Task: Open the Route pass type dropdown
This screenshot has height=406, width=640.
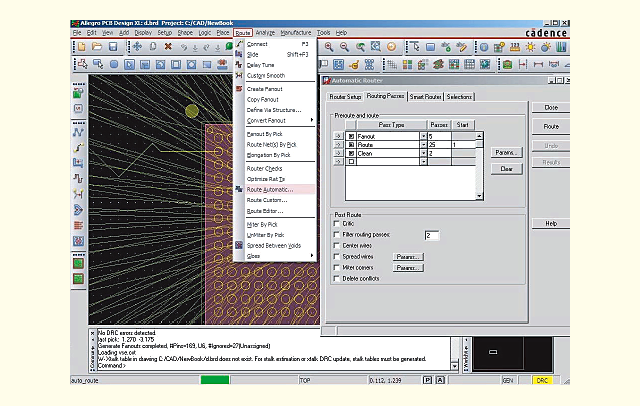Action: click(x=423, y=145)
